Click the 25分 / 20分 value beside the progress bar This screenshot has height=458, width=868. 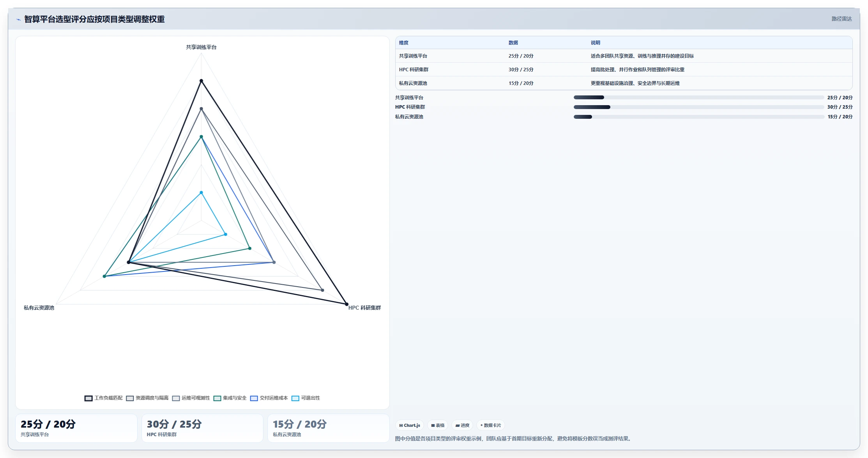[x=840, y=97]
